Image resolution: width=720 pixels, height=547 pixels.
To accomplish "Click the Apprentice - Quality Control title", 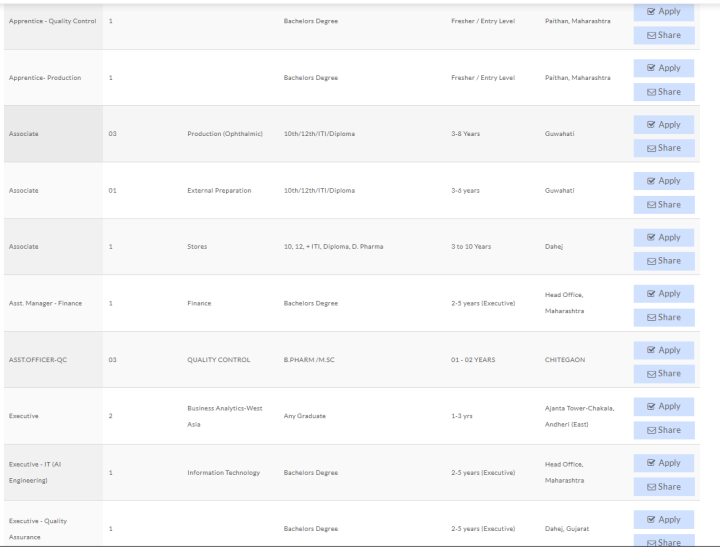I will pos(52,21).
